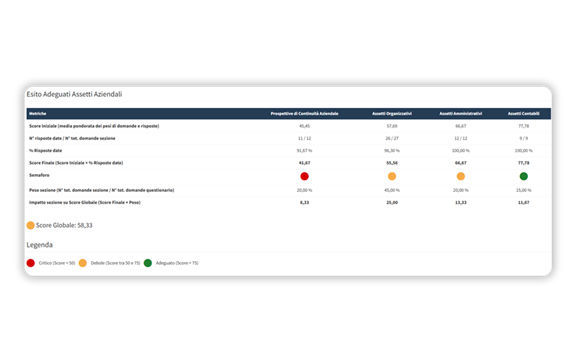Click the Semaforo row label
576x362 pixels.
pos(39,175)
